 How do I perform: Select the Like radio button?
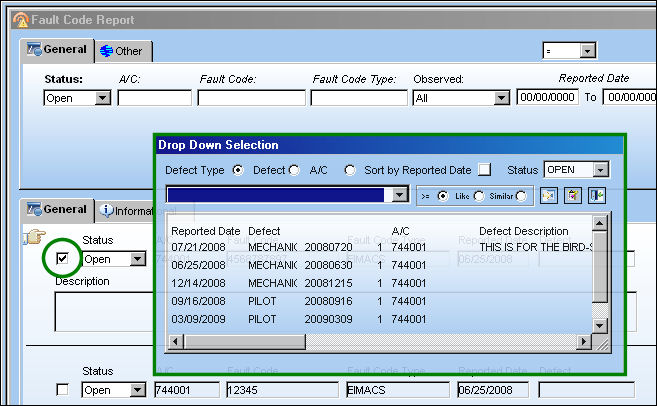point(479,196)
